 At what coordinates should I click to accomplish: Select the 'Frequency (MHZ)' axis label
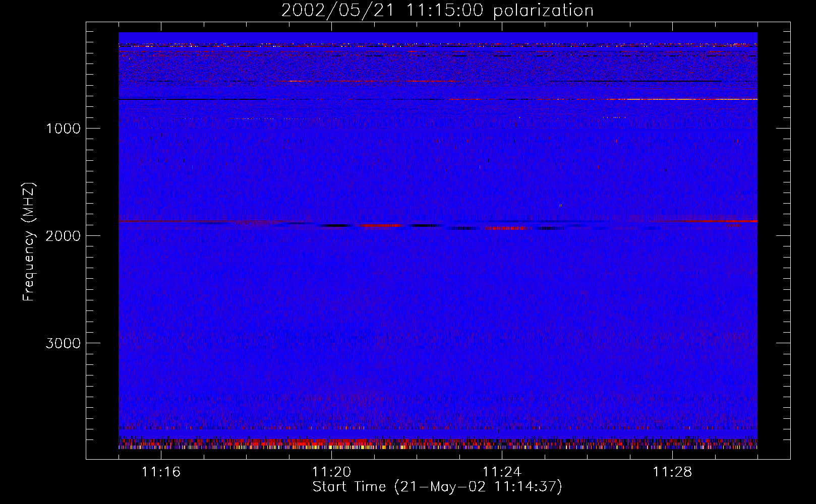coord(29,242)
